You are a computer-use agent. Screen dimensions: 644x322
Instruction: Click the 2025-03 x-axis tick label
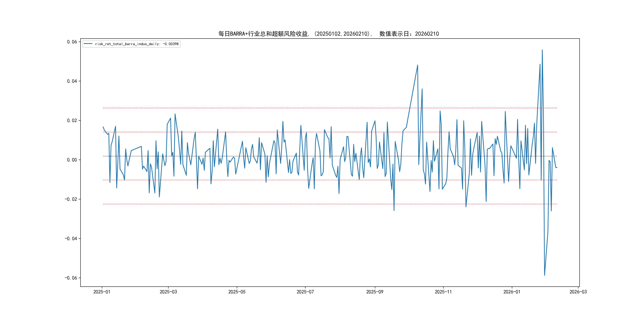tap(168, 292)
